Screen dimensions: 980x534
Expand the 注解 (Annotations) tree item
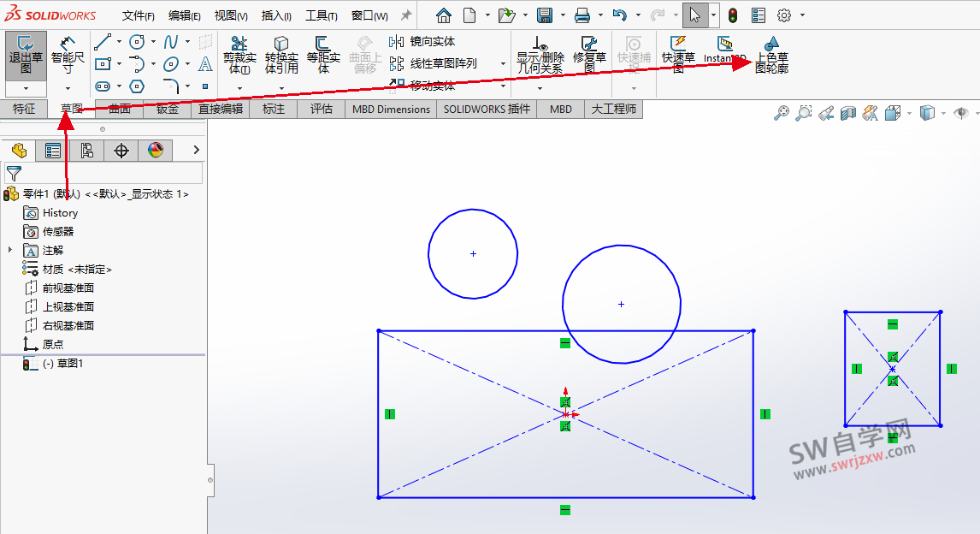12,251
